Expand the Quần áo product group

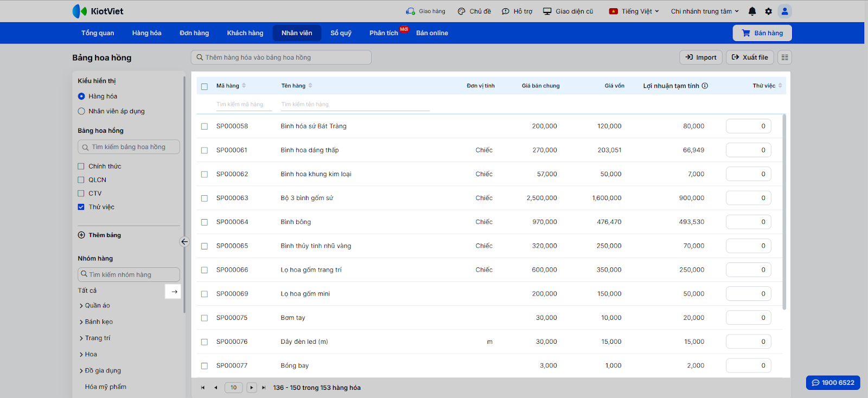(81, 306)
